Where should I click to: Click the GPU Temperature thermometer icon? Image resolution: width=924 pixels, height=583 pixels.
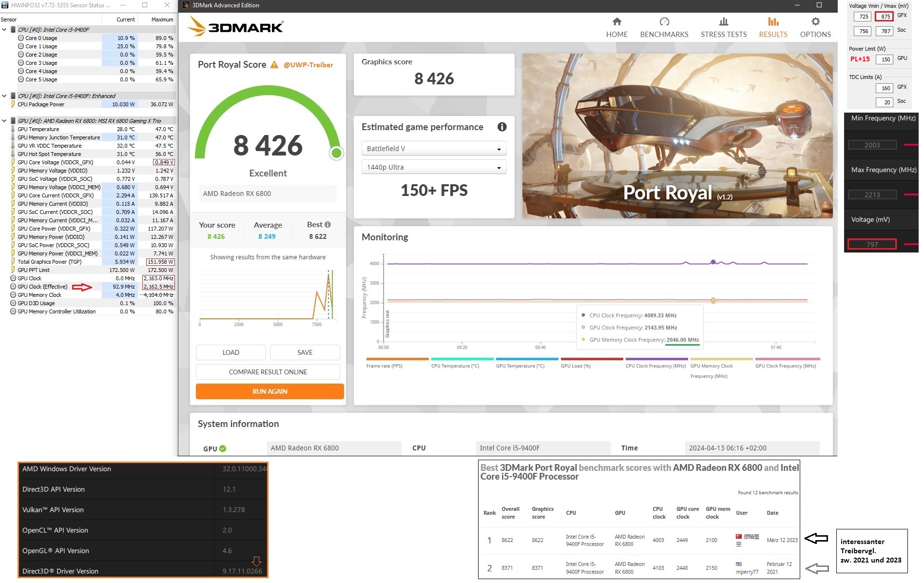[x=13, y=129]
